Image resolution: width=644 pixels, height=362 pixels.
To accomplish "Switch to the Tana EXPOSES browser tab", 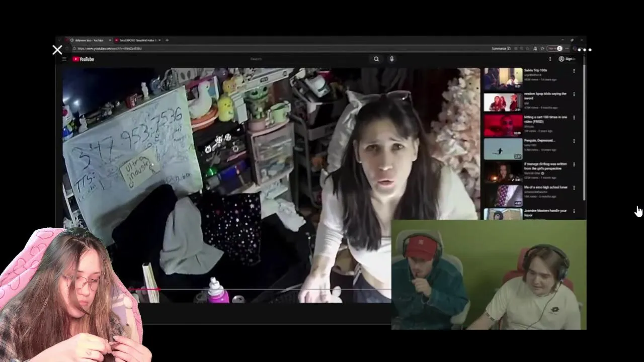I will pos(137,40).
